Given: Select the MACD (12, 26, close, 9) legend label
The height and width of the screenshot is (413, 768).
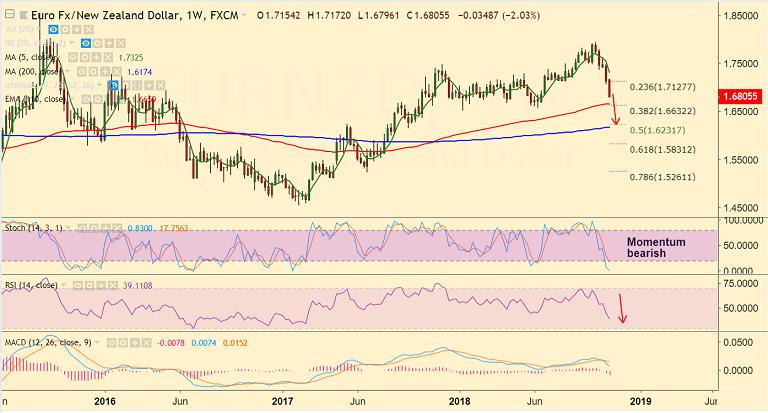Looking at the screenshot, I should 48,342.
